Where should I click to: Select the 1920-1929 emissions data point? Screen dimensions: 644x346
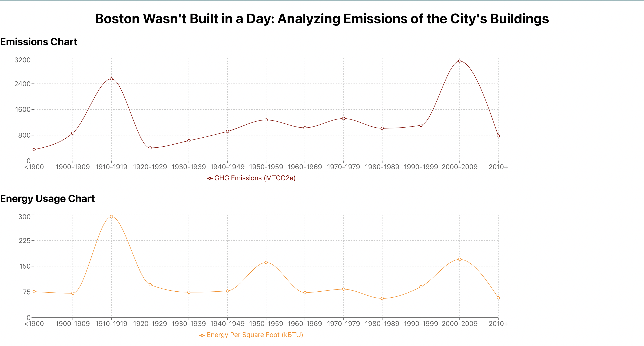click(x=150, y=148)
